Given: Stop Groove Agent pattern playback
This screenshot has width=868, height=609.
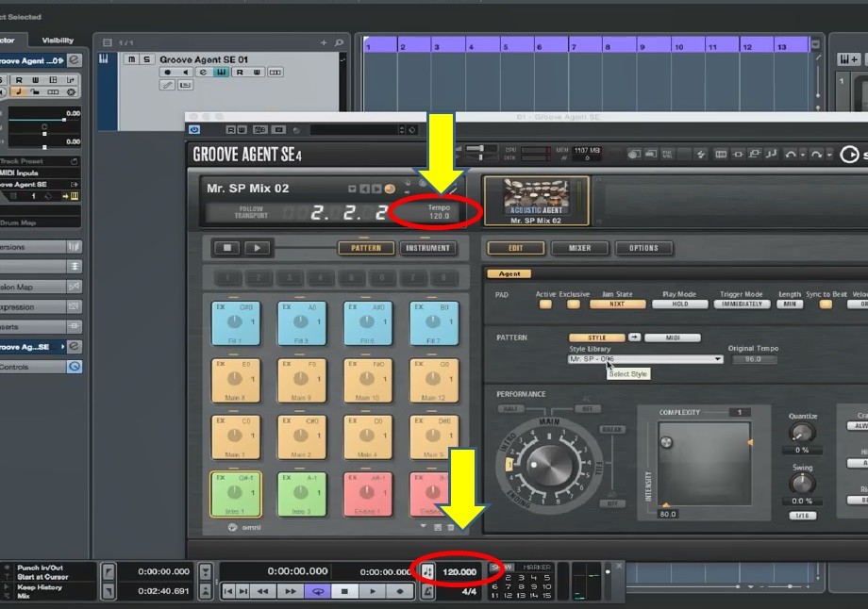Looking at the screenshot, I should click(227, 248).
